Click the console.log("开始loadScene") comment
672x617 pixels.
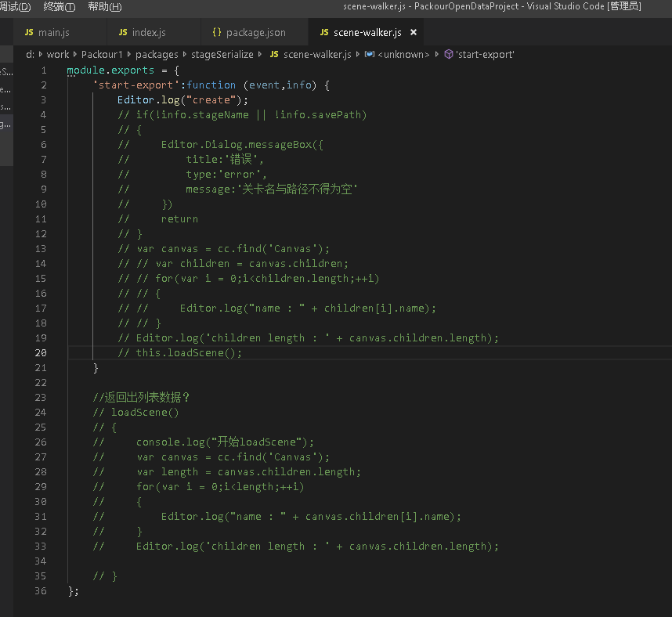point(225,442)
